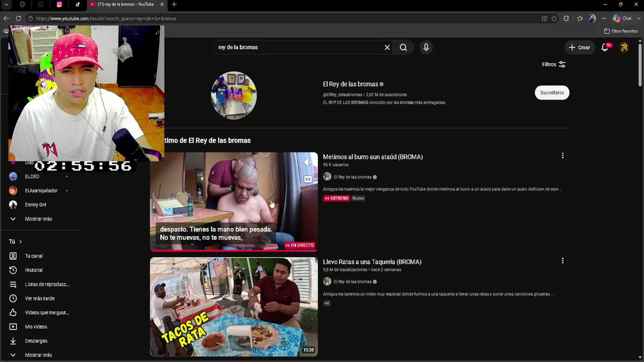Open the browser favorites list icon
The width and height of the screenshot is (644, 362).
pos(580,19)
